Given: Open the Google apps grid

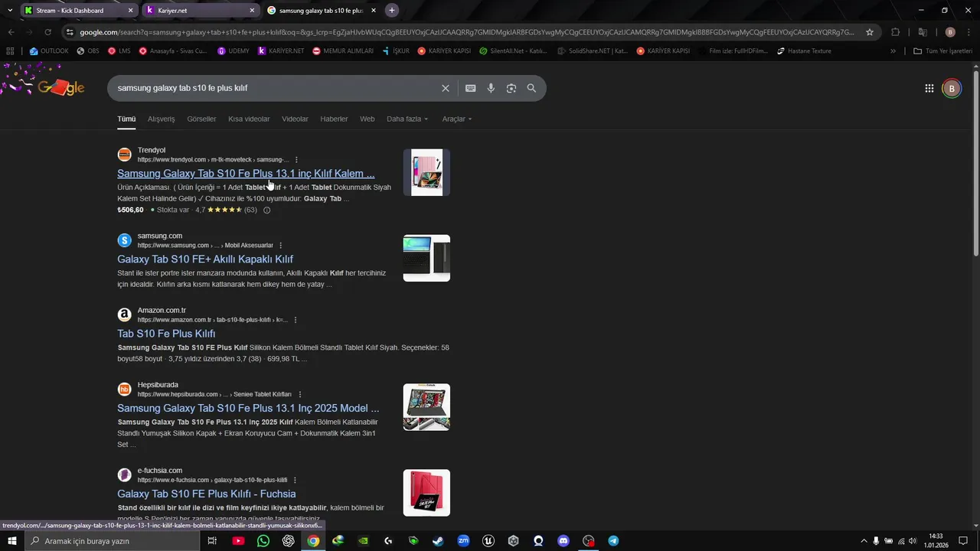Looking at the screenshot, I should [x=929, y=88].
